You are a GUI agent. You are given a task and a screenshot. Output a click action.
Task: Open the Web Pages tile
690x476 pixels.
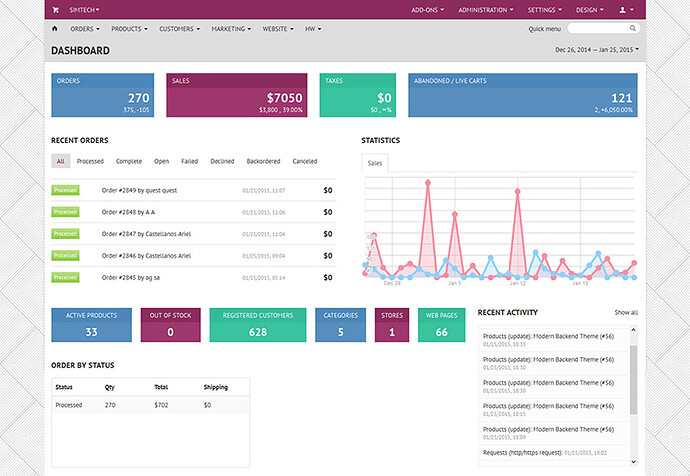click(441, 325)
